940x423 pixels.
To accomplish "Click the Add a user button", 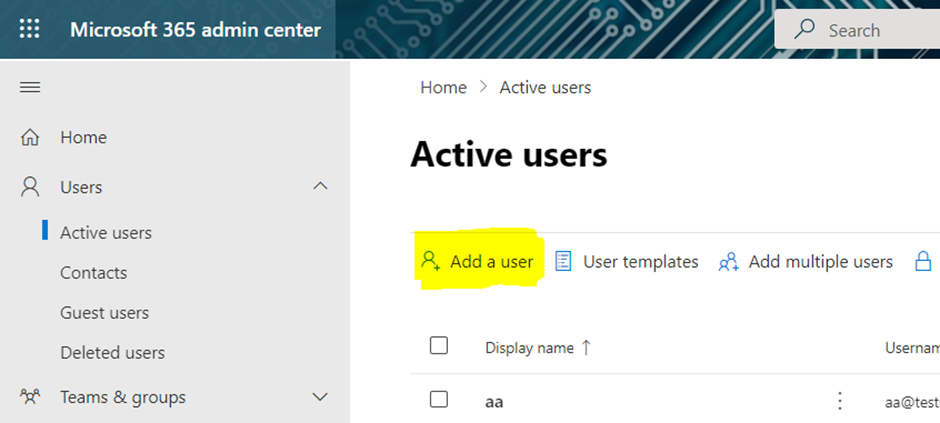I will pyautogui.click(x=477, y=262).
